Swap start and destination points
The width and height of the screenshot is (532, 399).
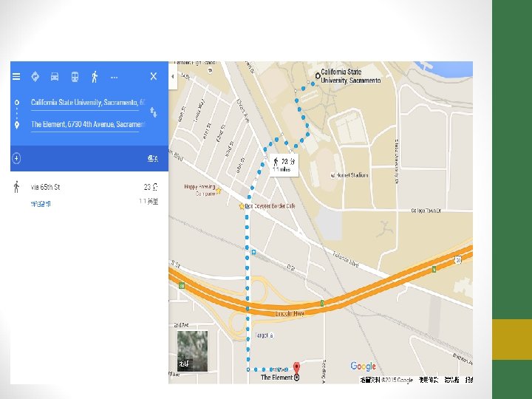[x=154, y=112]
